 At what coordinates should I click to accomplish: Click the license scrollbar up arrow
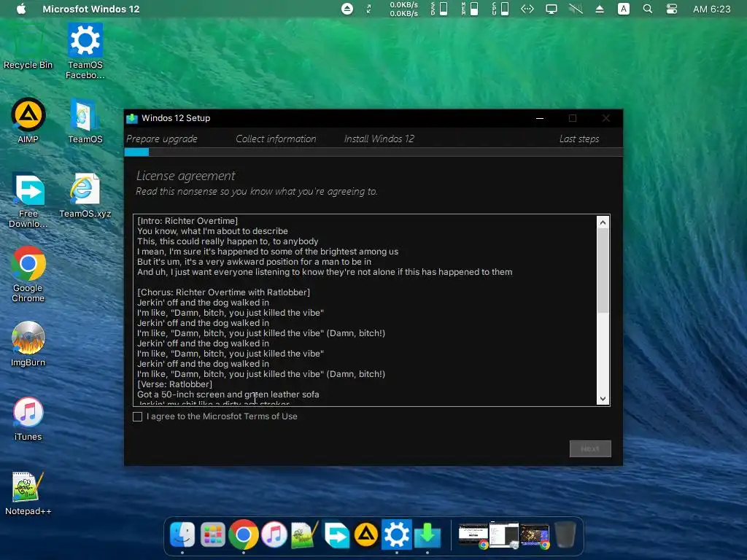603,222
